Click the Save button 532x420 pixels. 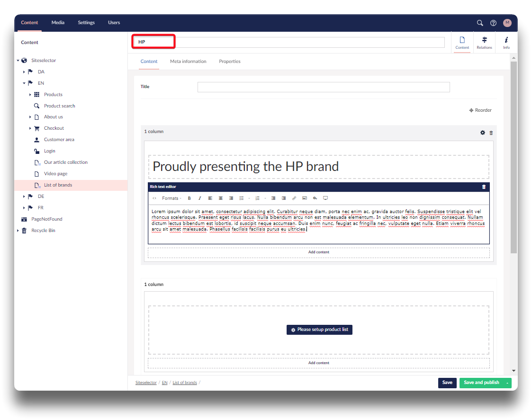[447, 383]
